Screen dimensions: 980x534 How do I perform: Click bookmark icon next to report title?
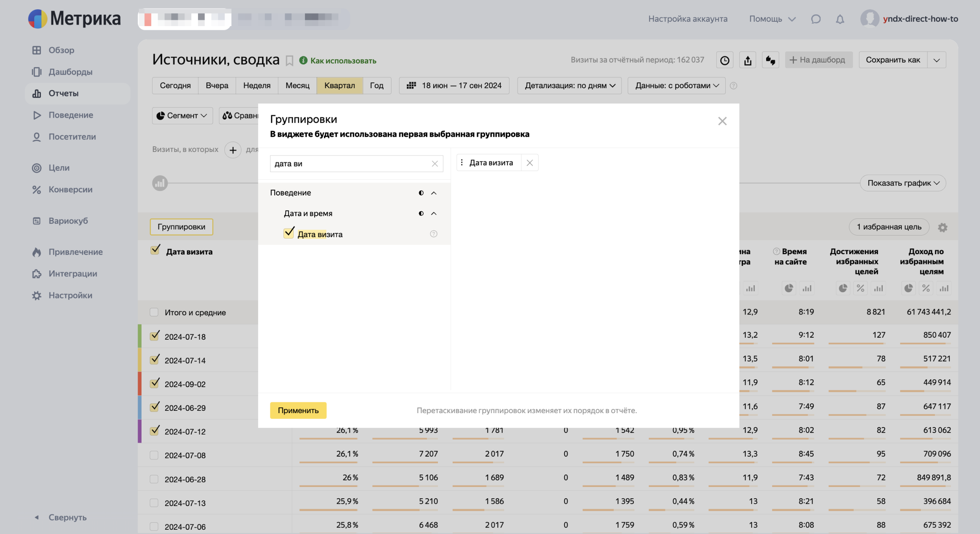[x=289, y=61]
